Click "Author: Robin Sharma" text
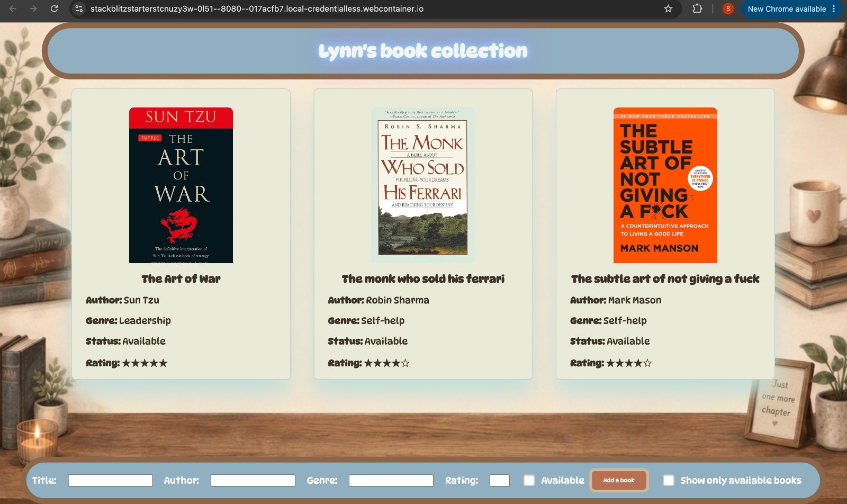 pyautogui.click(x=379, y=300)
